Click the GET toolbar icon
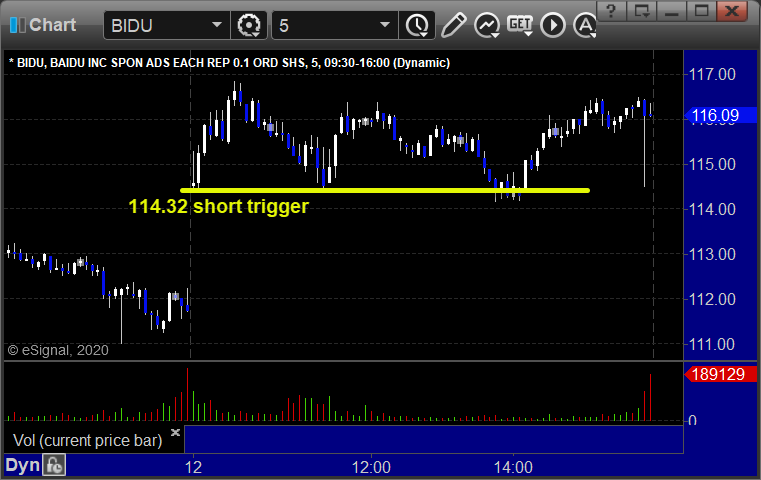This screenshot has width=761, height=480. (x=520, y=24)
